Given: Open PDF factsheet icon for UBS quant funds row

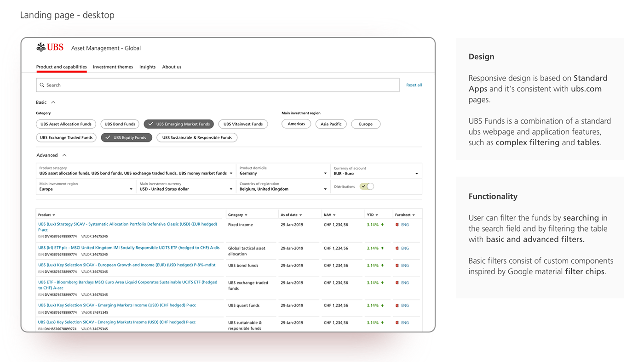Looking at the screenshot, I should tap(397, 305).
